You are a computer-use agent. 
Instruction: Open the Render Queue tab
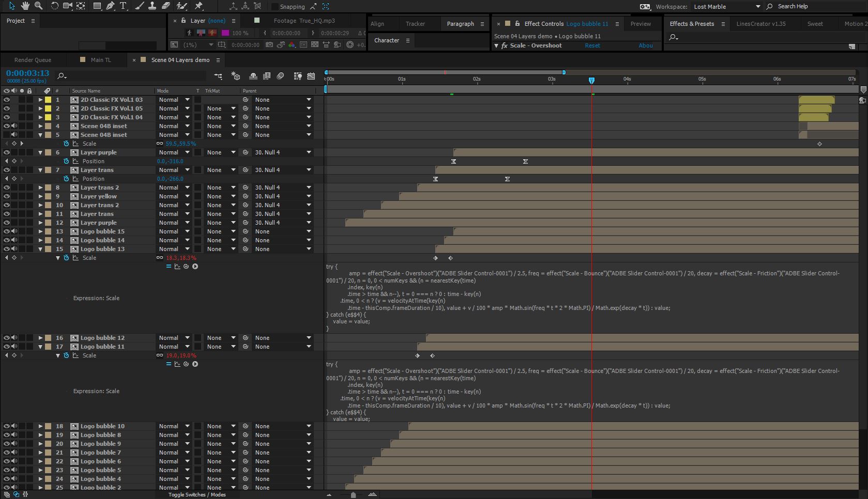tap(33, 60)
